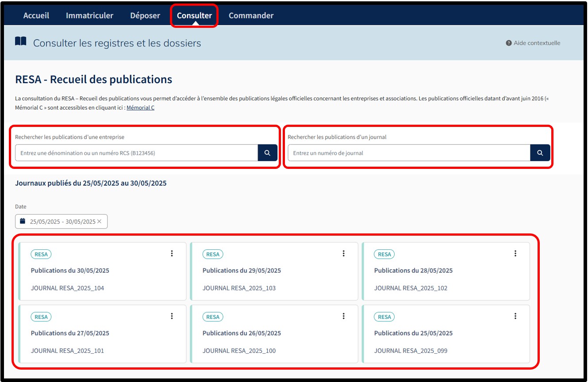Switch to the Immatriculer tab
Viewport: 588px width, 382px height.
click(89, 15)
